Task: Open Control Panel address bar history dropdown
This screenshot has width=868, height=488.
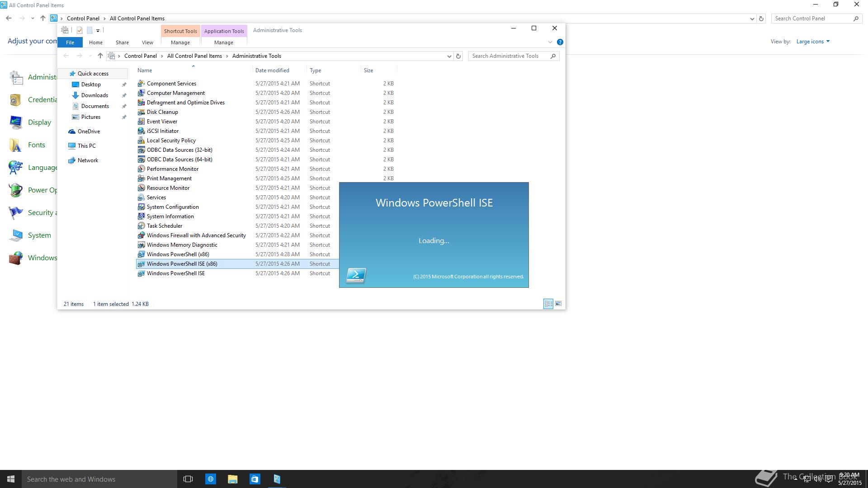Action: 752,19
